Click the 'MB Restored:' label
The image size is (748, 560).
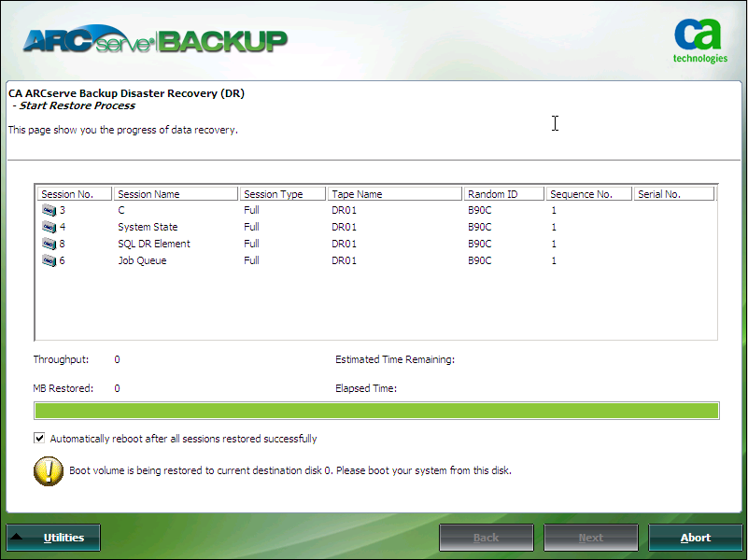pyautogui.click(x=64, y=388)
